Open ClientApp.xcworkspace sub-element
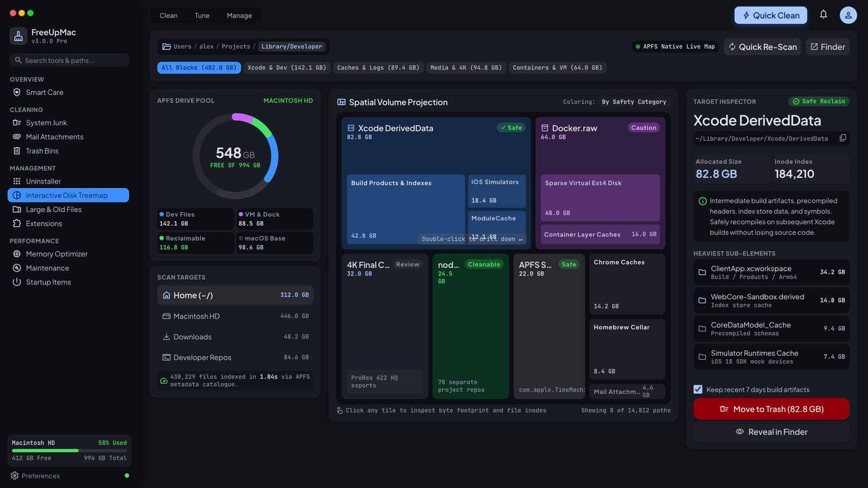The height and width of the screenshot is (488, 868). pyautogui.click(x=771, y=272)
